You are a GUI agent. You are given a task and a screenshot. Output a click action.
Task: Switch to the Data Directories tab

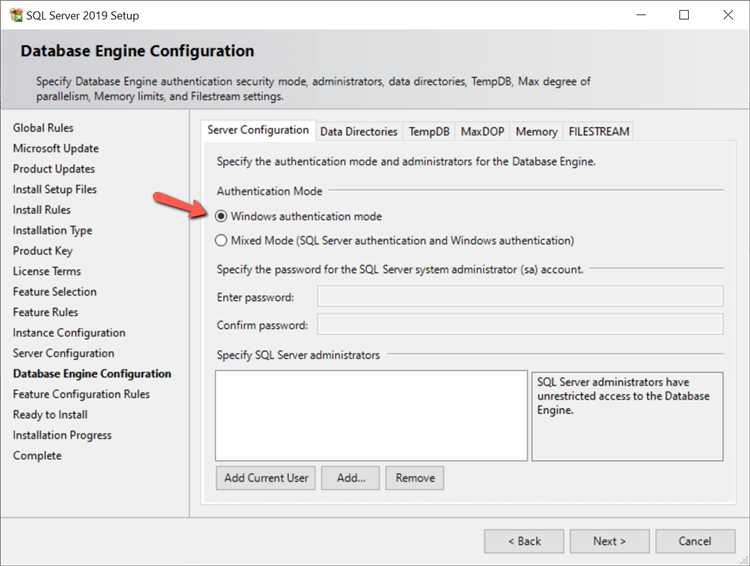point(359,131)
